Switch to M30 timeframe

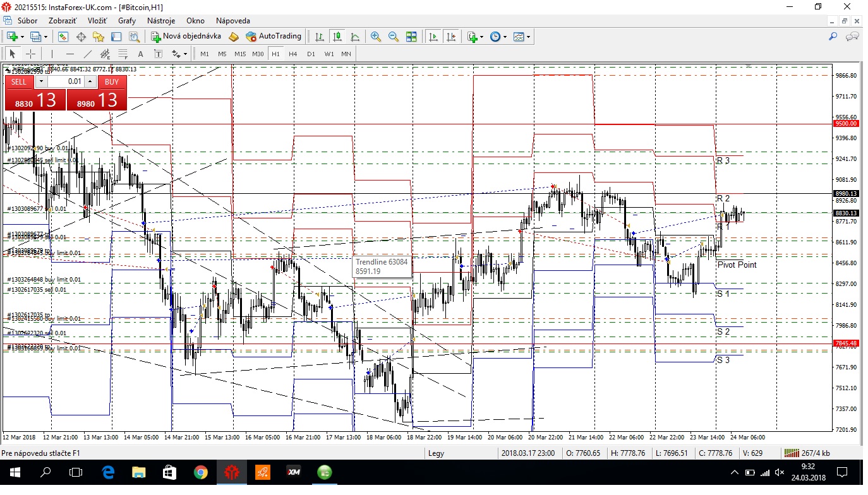click(x=258, y=54)
